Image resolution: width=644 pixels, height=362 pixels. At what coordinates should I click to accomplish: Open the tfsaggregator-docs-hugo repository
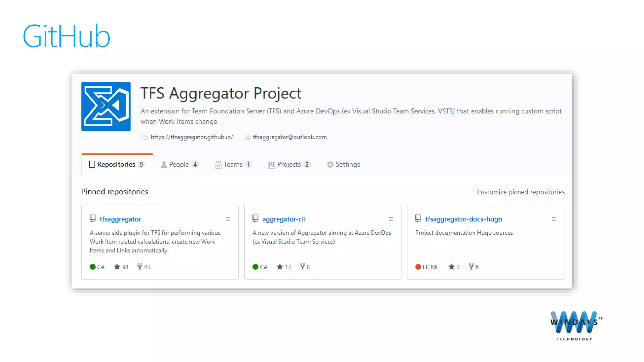click(x=464, y=219)
